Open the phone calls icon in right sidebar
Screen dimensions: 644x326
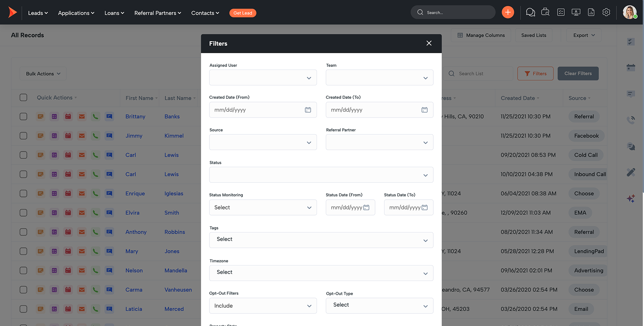click(x=631, y=120)
